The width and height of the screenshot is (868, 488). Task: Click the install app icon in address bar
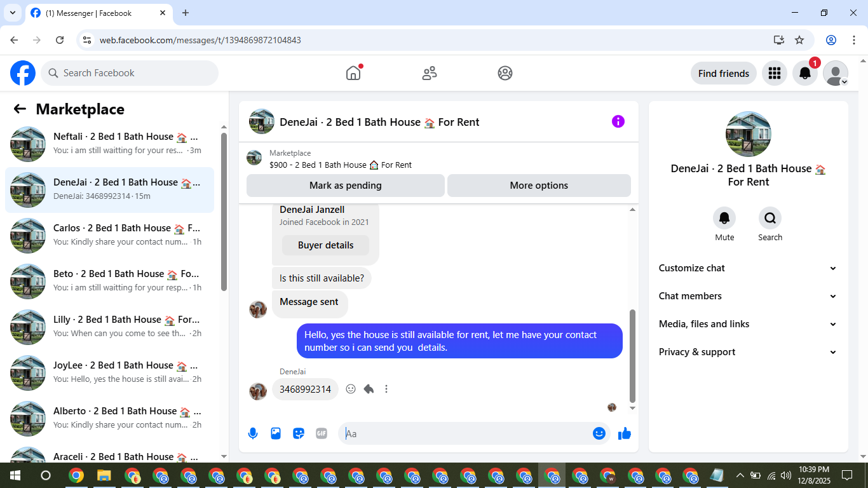coord(779,40)
